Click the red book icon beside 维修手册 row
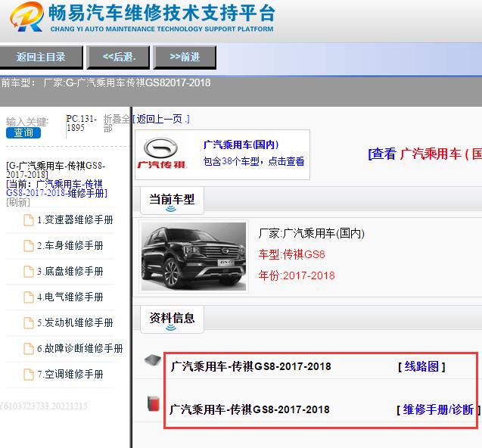The height and width of the screenshot is (448, 482). (x=154, y=403)
